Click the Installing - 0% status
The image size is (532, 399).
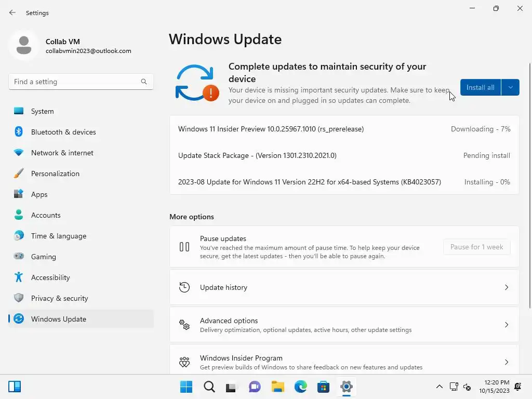pyautogui.click(x=487, y=182)
